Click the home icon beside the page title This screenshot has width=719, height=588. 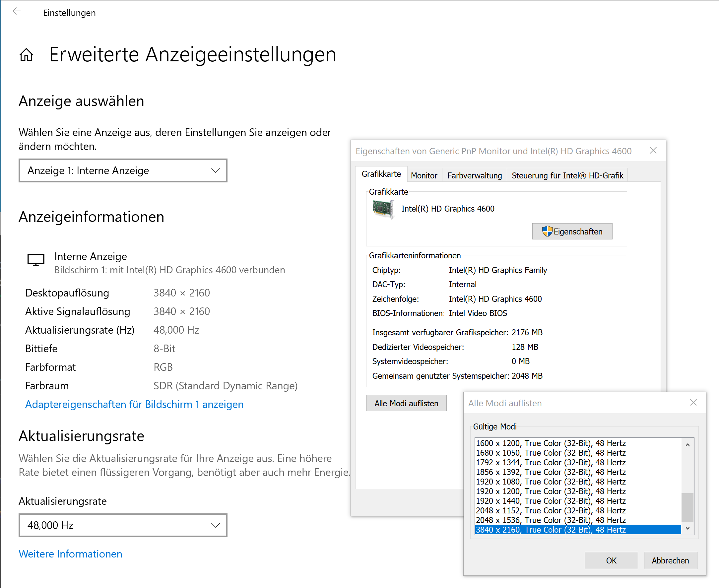(x=27, y=54)
